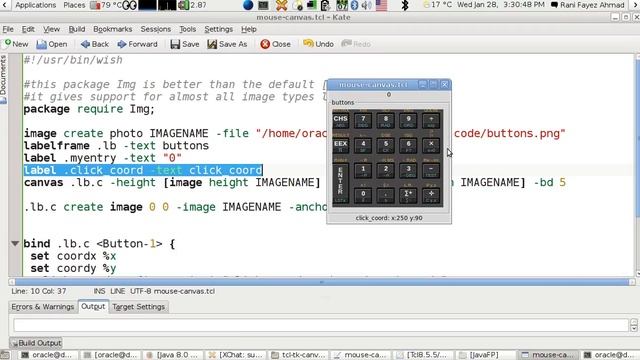Collapse the bind .lb.c code fold triangle
Image resolution: width=640 pixels, height=360 pixels.
point(15,244)
